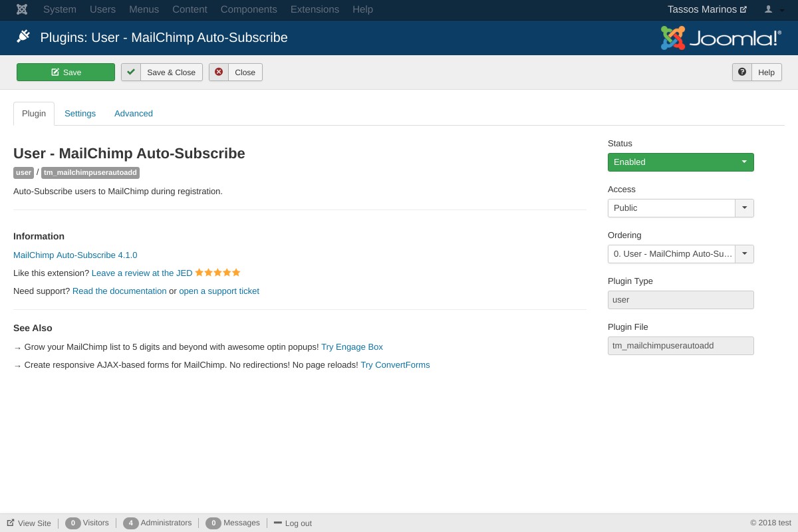798x532 pixels.
Task: Click the Information section heading
Action: tap(39, 236)
